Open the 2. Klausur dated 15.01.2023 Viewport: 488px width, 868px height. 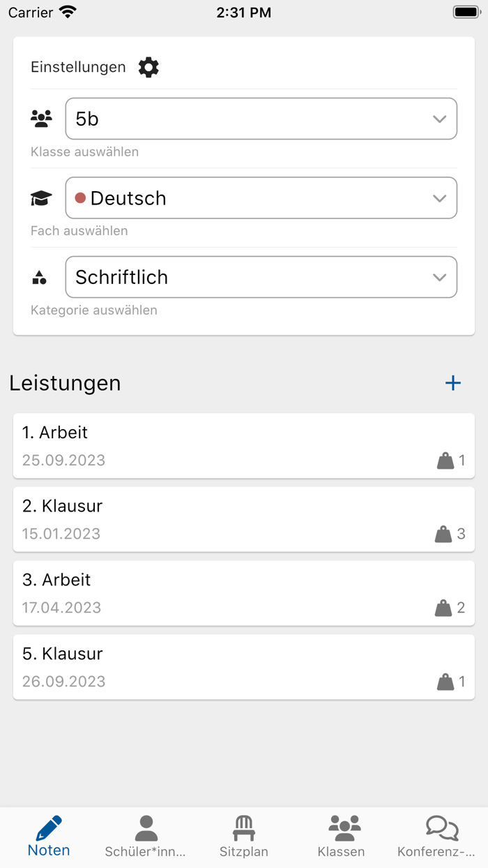coord(243,518)
